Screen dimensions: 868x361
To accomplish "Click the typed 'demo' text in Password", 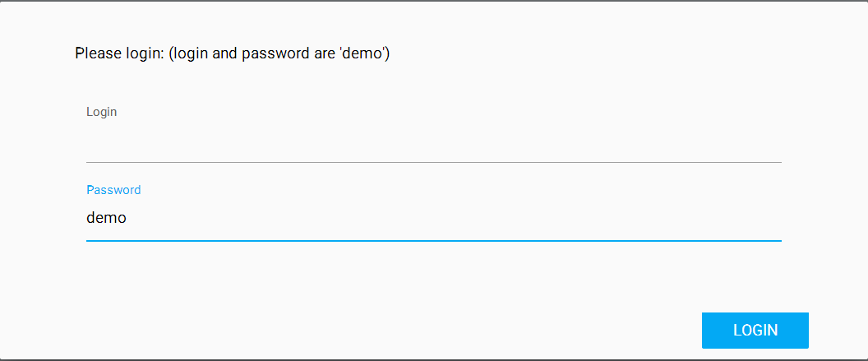I will click(106, 219).
